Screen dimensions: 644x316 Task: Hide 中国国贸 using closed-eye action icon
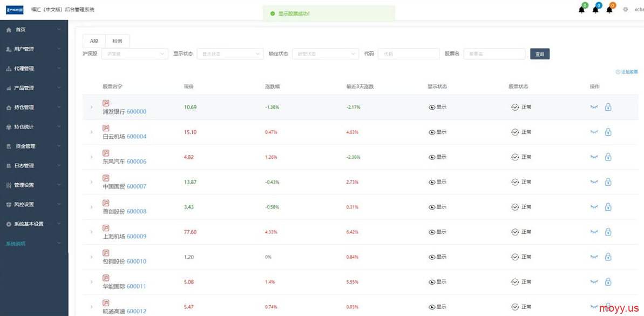pyautogui.click(x=594, y=182)
